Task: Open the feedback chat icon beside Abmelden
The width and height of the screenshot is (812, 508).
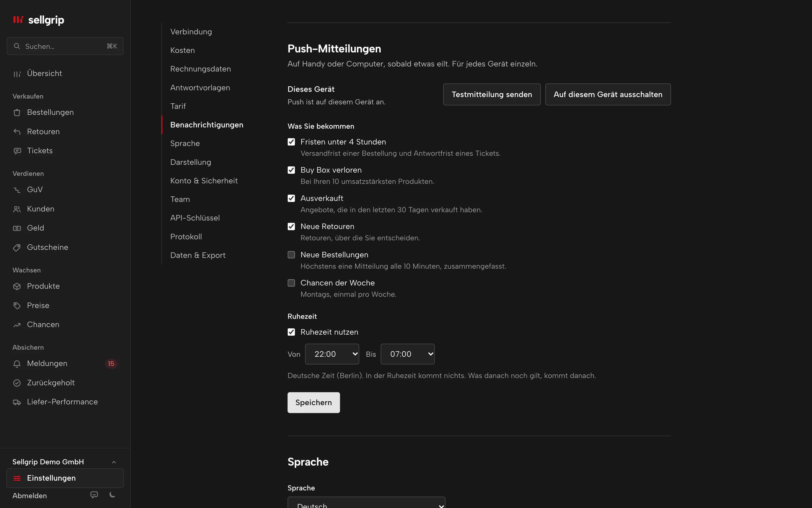Action: 94,495
